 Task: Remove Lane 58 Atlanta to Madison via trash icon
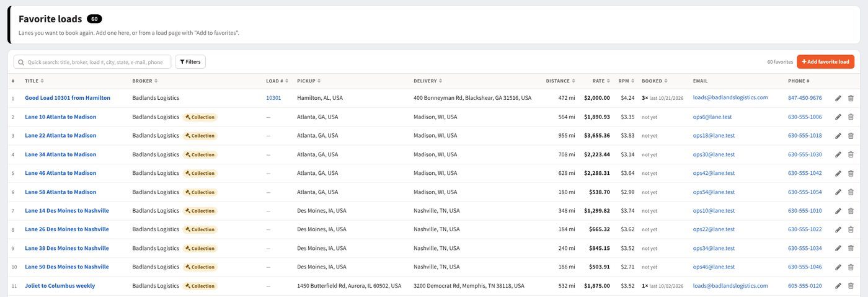pyautogui.click(x=851, y=192)
